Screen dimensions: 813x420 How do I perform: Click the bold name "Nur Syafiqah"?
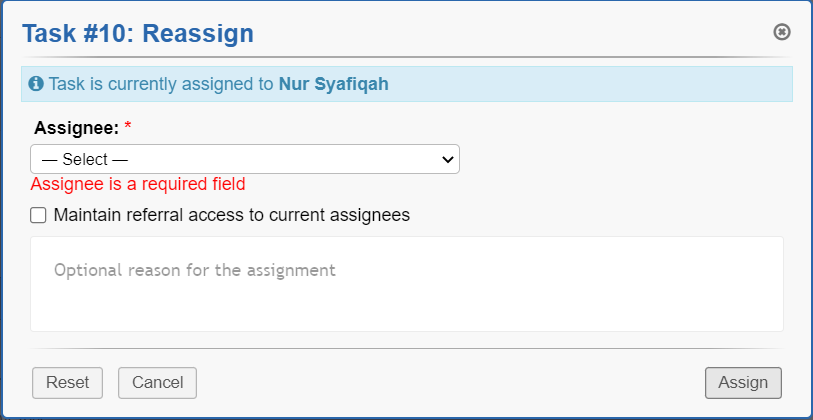point(333,84)
